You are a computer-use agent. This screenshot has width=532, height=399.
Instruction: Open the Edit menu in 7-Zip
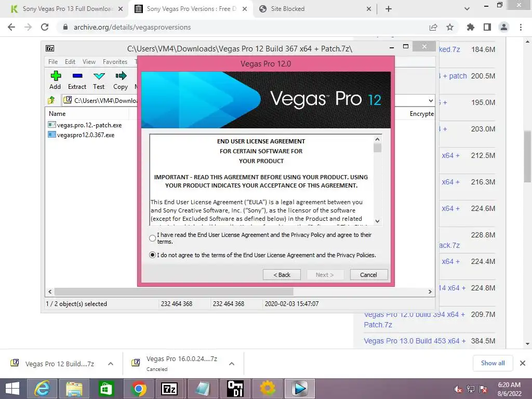coord(70,62)
